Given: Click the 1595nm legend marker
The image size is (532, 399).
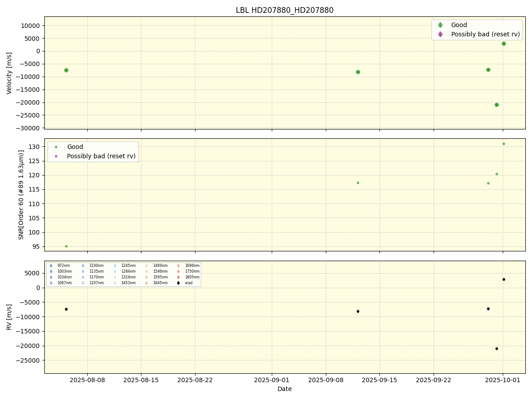Looking at the screenshot, I should tap(147, 277).
